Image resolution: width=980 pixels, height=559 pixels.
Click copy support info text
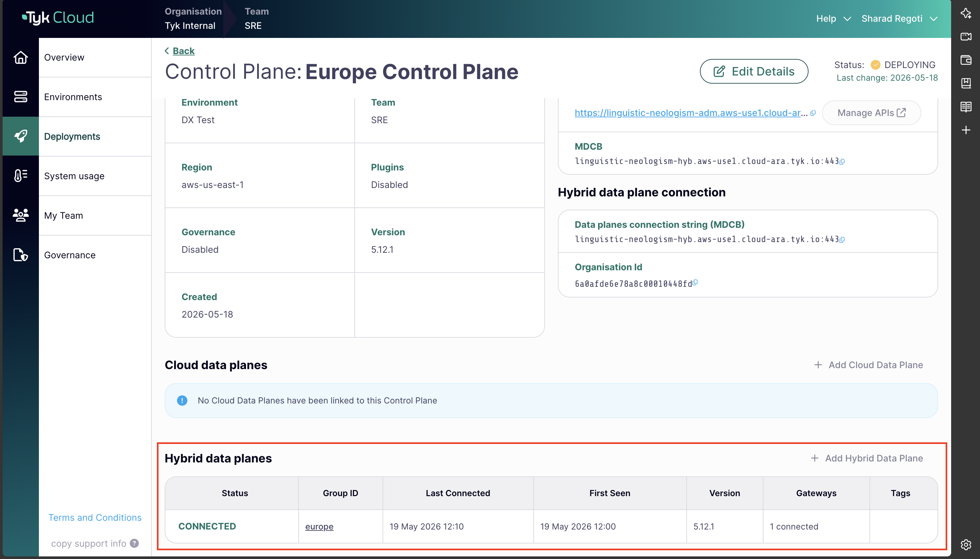pos(89,544)
